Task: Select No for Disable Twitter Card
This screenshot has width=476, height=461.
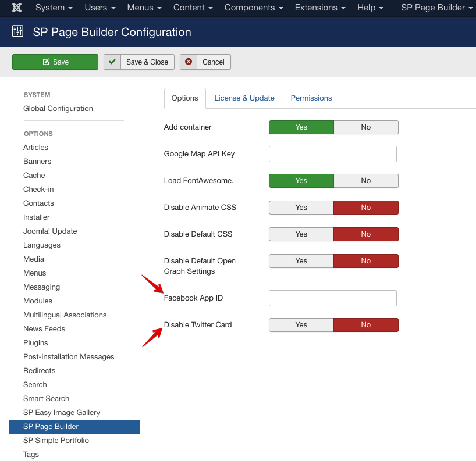Action: pyautogui.click(x=366, y=325)
